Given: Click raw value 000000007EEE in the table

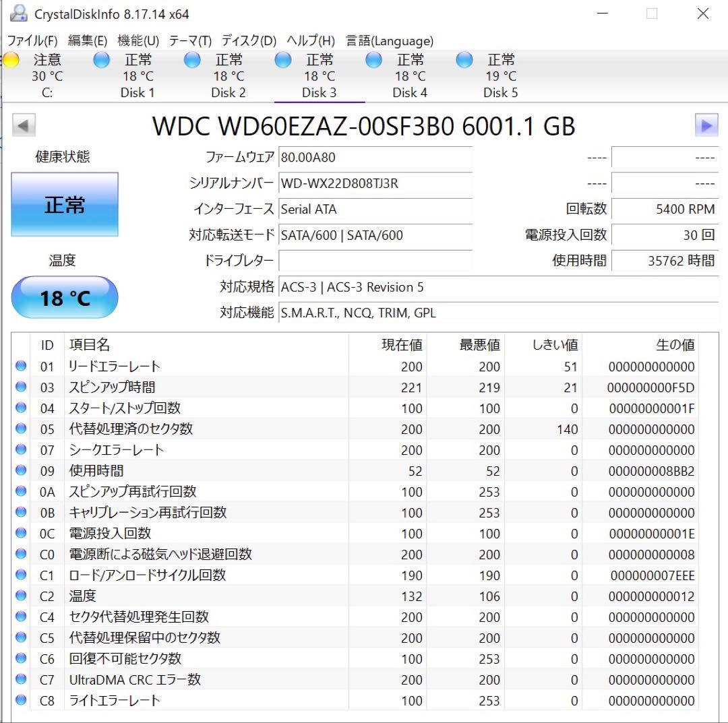Looking at the screenshot, I should tap(653, 576).
